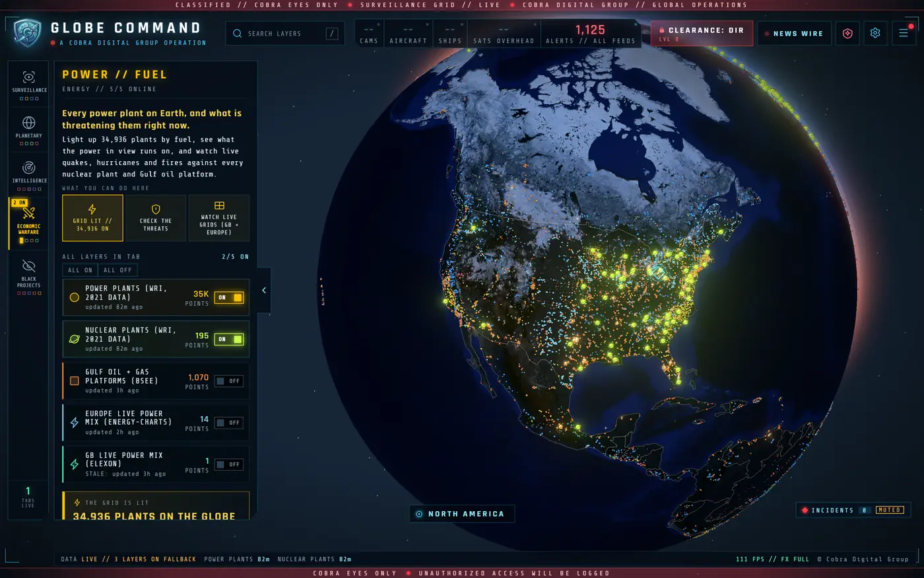
Task: Turn all layers off with All Off
Action: pyautogui.click(x=117, y=270)
